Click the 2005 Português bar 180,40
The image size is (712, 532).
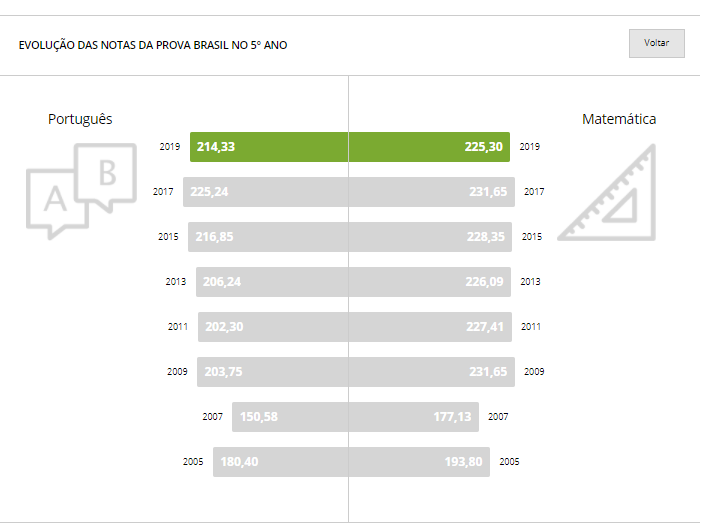pos(280,462)
